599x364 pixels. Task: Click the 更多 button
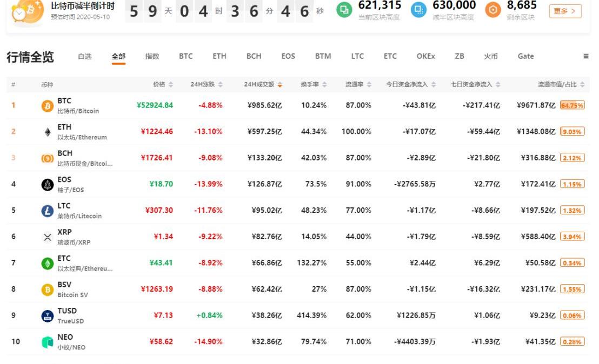565,11
